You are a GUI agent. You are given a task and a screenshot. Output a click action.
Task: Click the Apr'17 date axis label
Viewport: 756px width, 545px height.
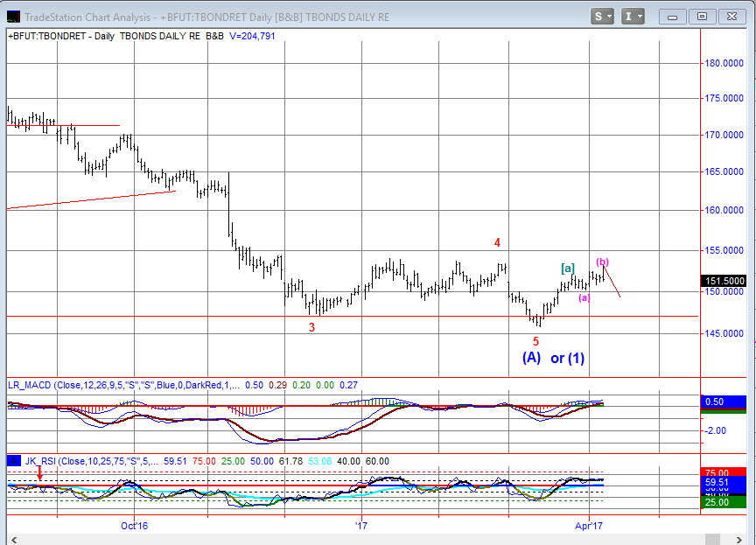(589, 526)
